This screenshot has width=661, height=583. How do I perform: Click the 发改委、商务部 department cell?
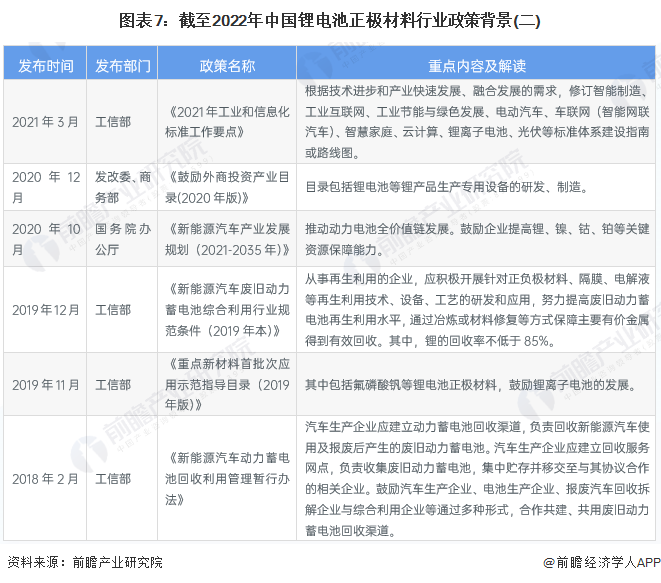123,187
